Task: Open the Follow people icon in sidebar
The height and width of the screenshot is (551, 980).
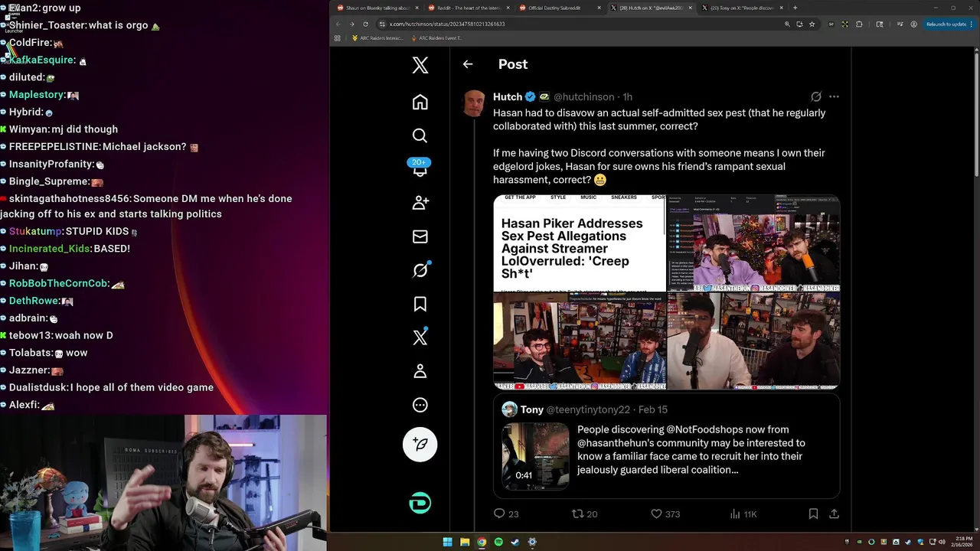Action: click(420, 203)
